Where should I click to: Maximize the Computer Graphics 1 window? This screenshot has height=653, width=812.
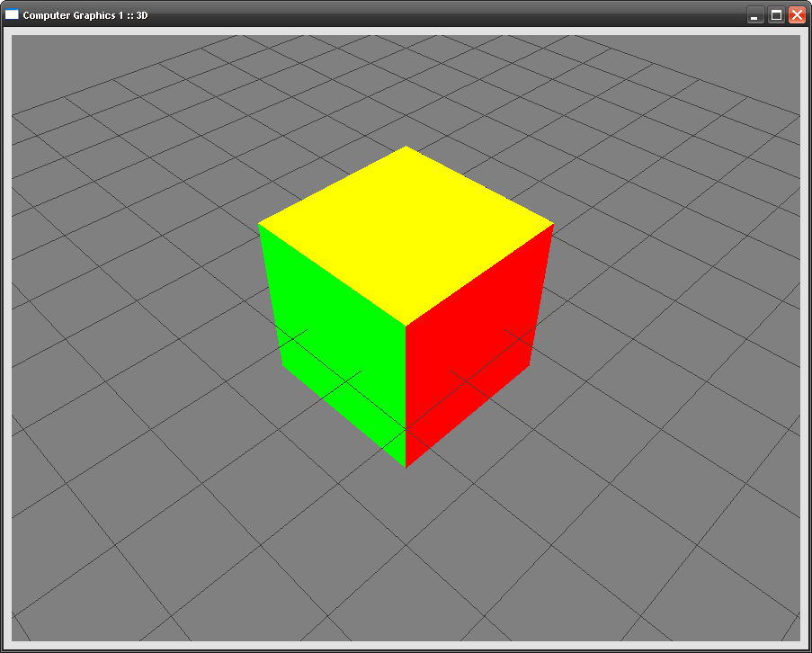(776, 15)
